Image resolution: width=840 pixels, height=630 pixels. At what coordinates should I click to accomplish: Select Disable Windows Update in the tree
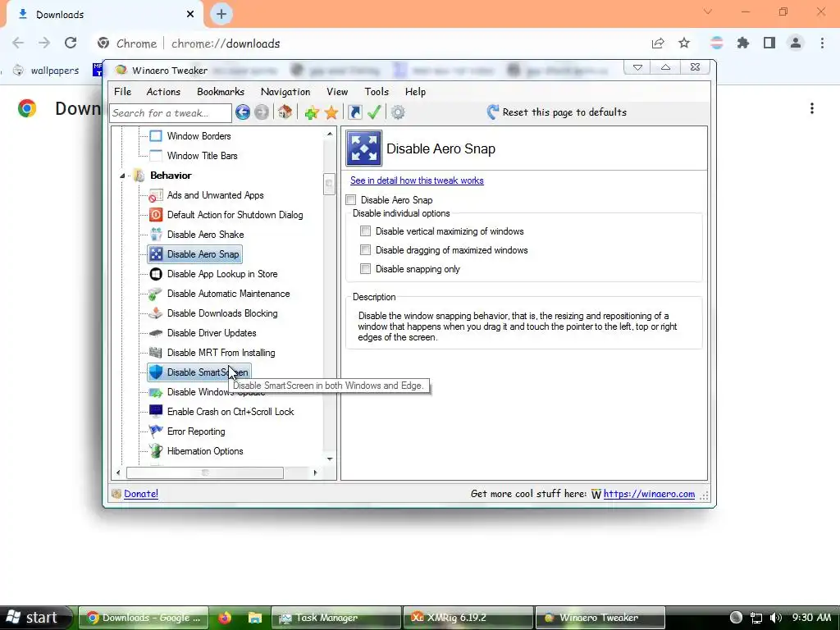coord(216,392)
